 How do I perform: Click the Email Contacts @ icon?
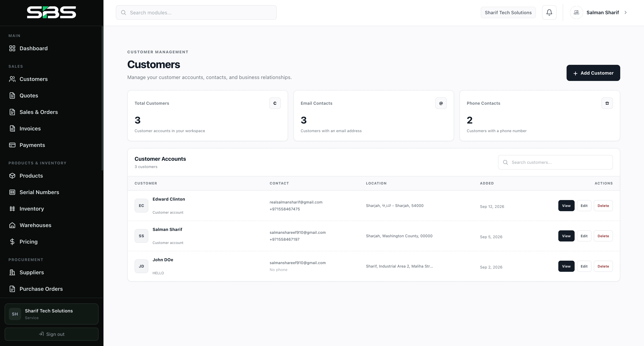pos(441,103)
